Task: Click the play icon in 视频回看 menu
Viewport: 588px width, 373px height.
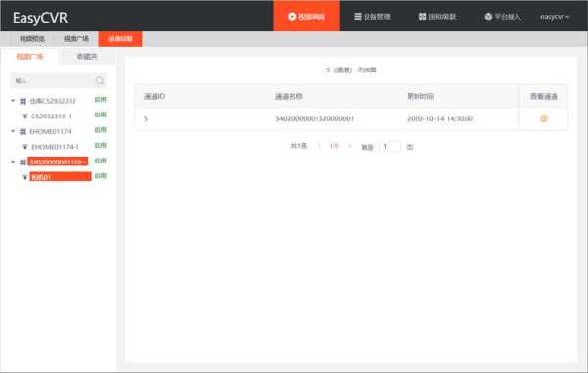Action: [x=292, y=17]
